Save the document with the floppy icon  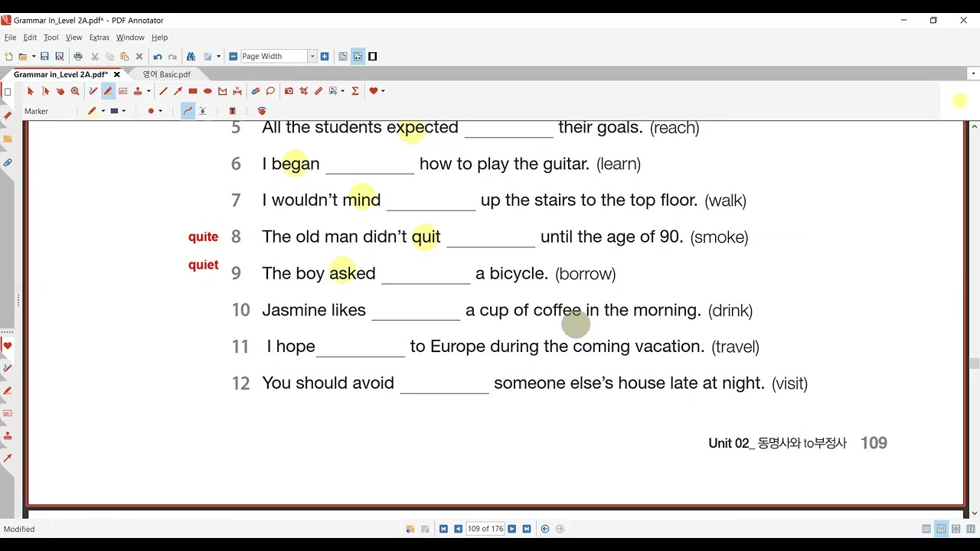44,57
